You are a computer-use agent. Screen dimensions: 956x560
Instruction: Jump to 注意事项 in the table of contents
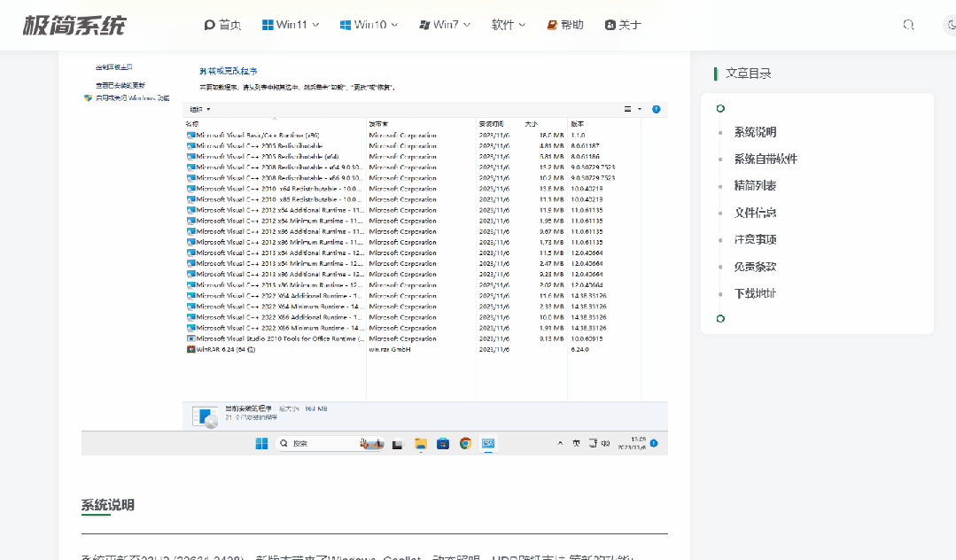click(755, 240)
